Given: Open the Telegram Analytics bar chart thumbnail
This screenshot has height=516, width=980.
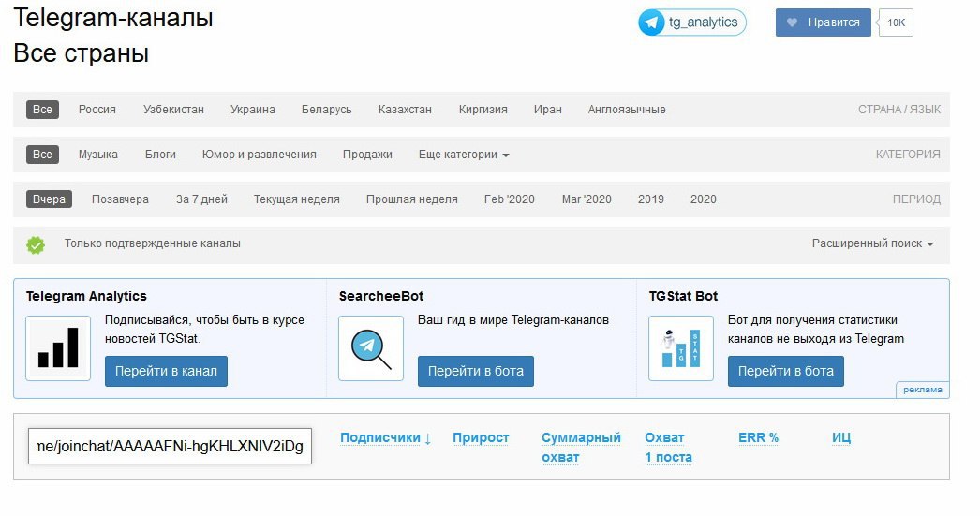Looking at the screenshot, I should 58,348.
